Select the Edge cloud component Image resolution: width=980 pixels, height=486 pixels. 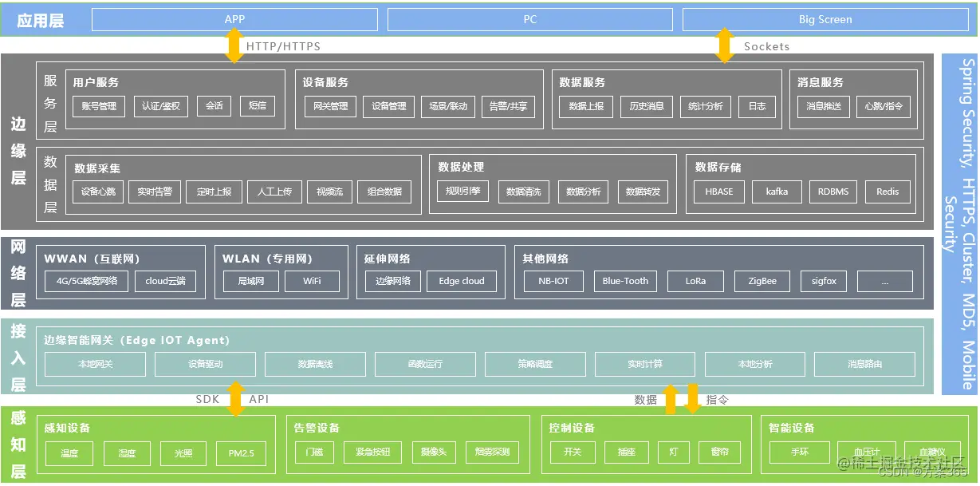tap(462, 281)
